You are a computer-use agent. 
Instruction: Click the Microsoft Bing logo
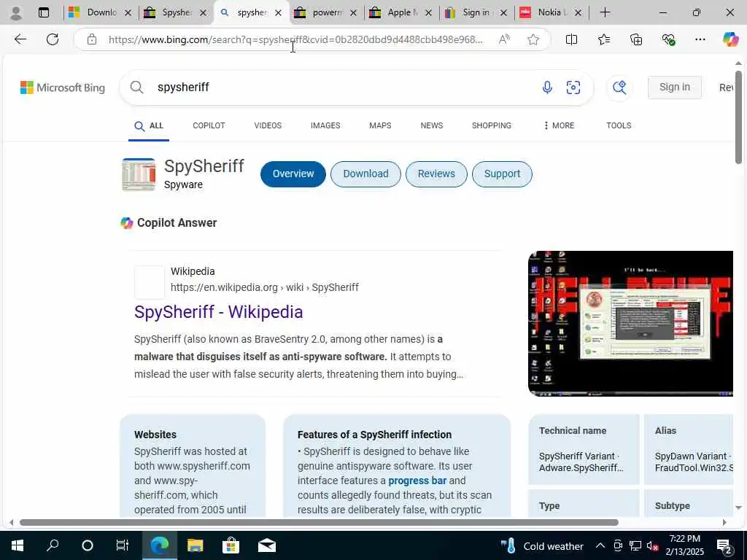(x=63, y=87)
